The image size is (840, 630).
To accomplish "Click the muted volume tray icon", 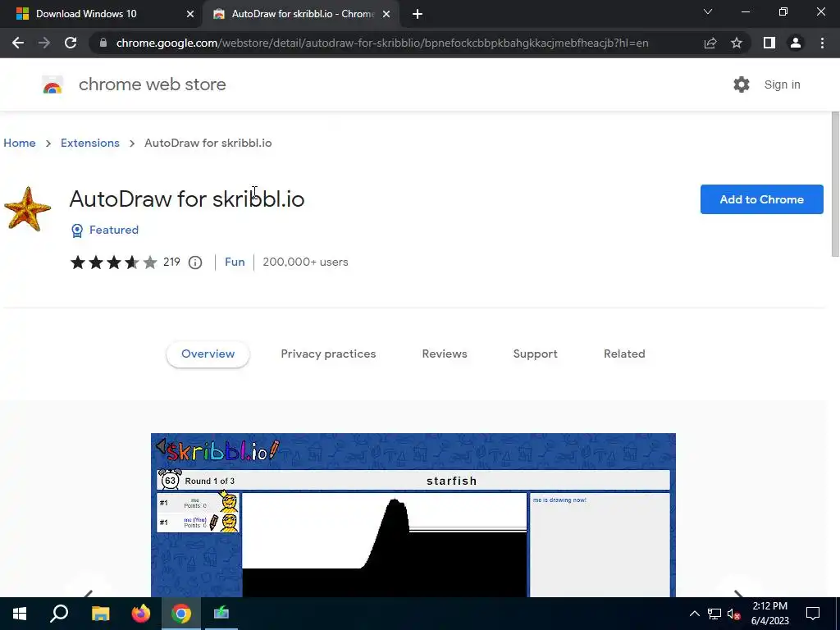I will [734, 614].
